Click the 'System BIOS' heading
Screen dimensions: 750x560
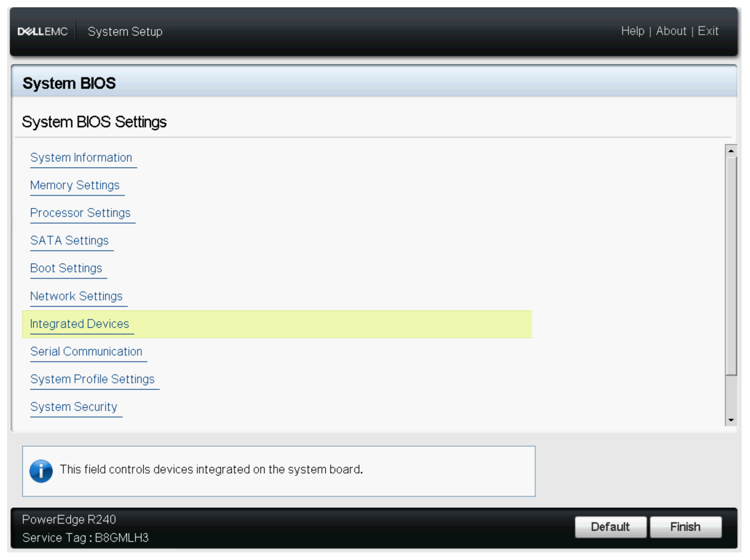click(69, 83)
